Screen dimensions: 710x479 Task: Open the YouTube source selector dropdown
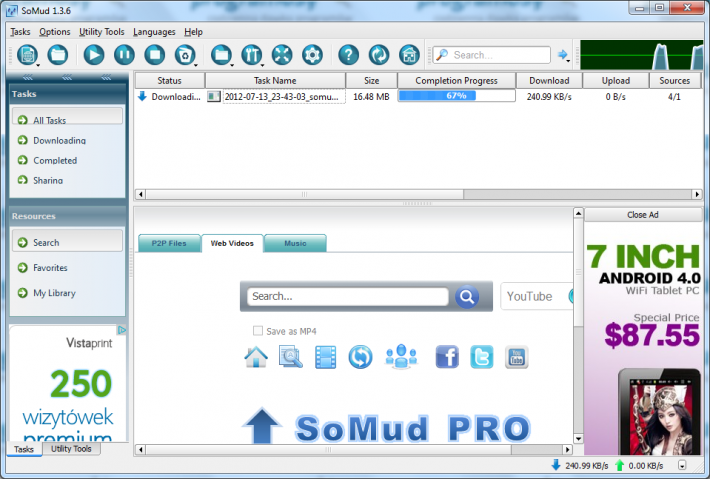click(537, 297)
